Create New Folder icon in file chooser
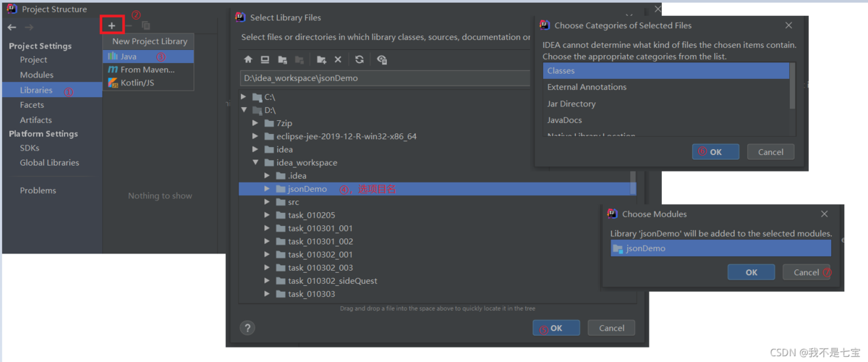 coord(322,59)
